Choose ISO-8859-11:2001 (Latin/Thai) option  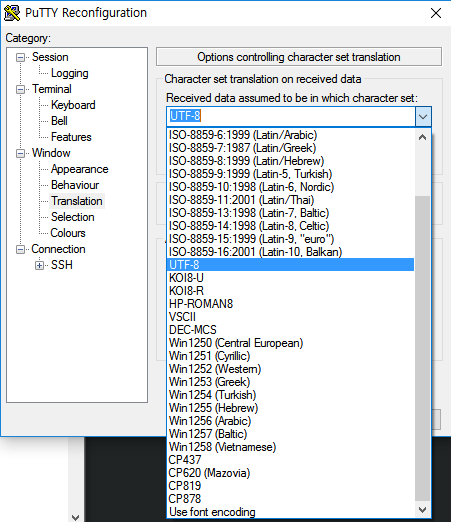coord(290,200)
